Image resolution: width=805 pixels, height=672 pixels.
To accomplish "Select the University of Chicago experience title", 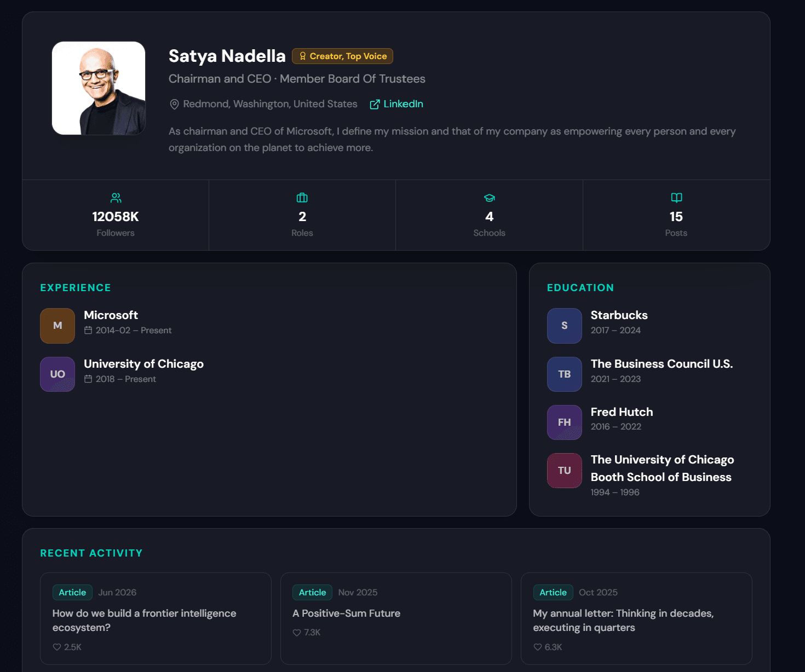I will 143,364.
